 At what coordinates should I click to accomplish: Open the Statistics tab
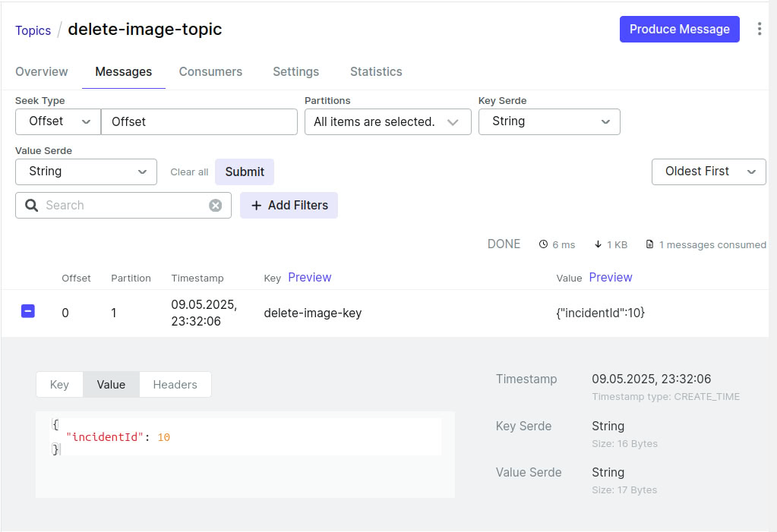click(x=376, y=72)
